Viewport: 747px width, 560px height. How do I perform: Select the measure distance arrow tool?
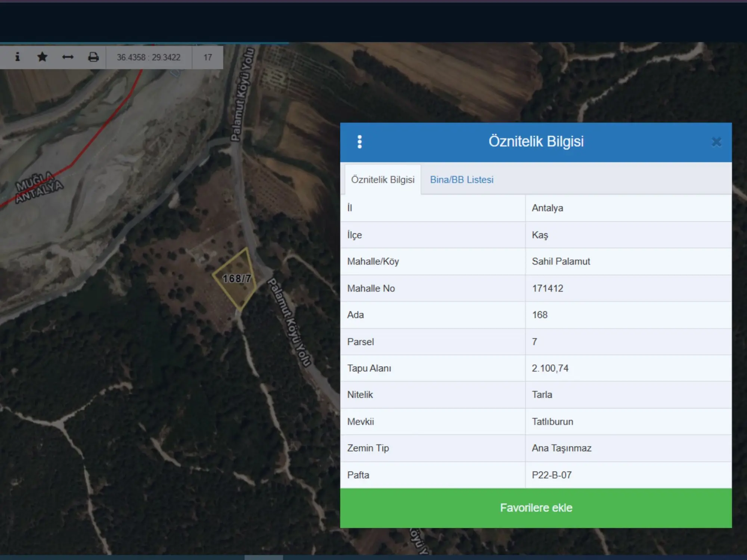[x=68, y=57]
